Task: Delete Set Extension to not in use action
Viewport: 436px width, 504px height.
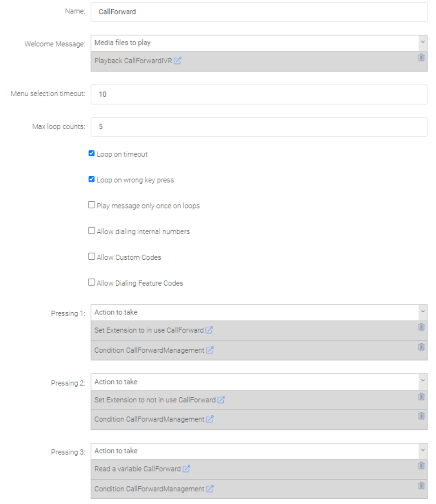Action: tap(421, 396)
